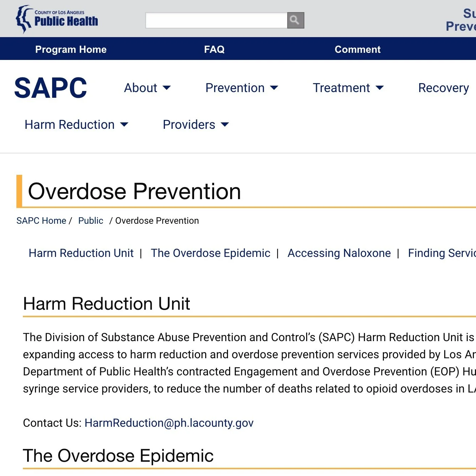Screen dimensions: 476x476
Task: Select The Overdose Epidemic link
Action: point(211,253)
